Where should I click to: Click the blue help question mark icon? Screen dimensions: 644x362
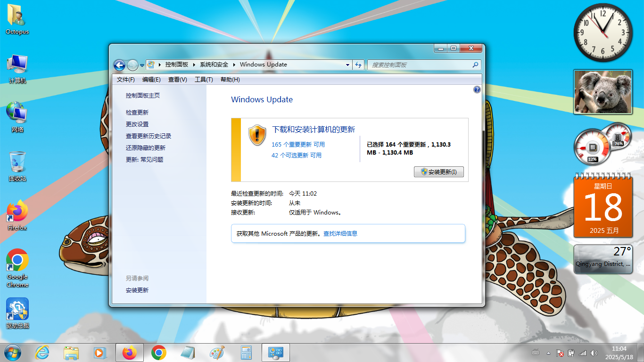[x=477, y=90]
